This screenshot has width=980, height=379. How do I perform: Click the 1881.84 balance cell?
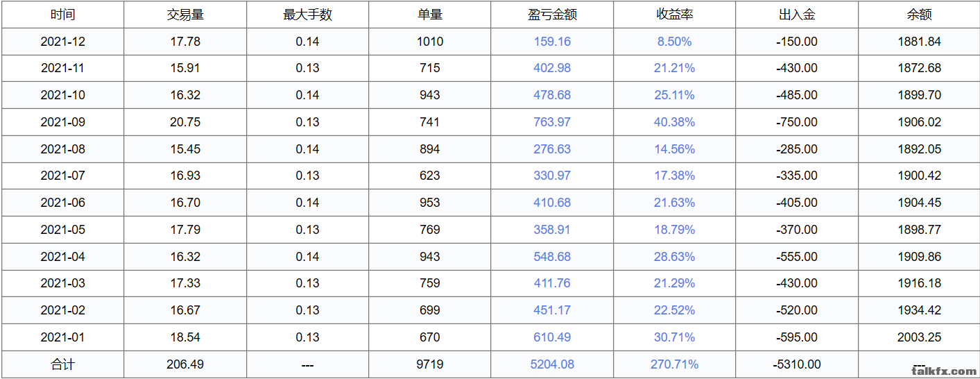(x=920, y=42)
